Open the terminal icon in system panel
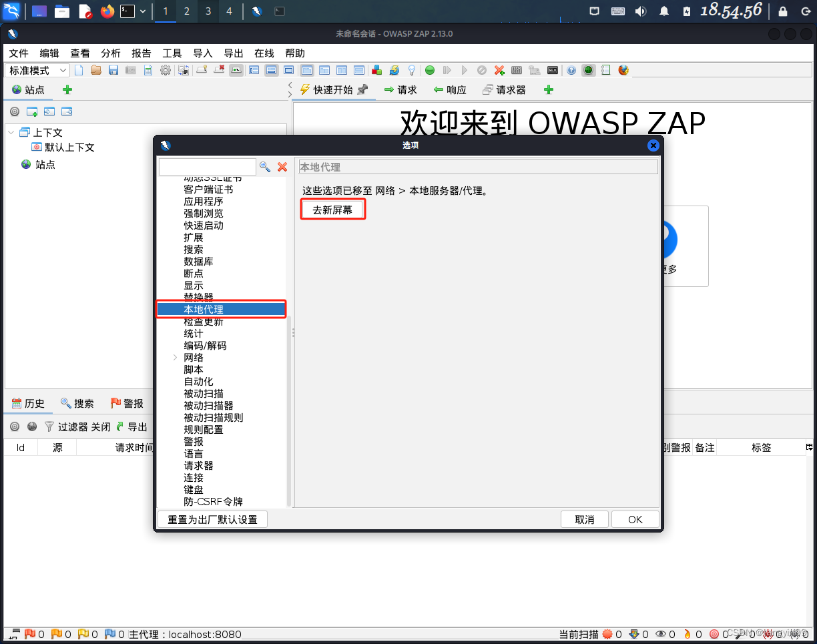Screen dimensions: 817x644 point(127,11)
